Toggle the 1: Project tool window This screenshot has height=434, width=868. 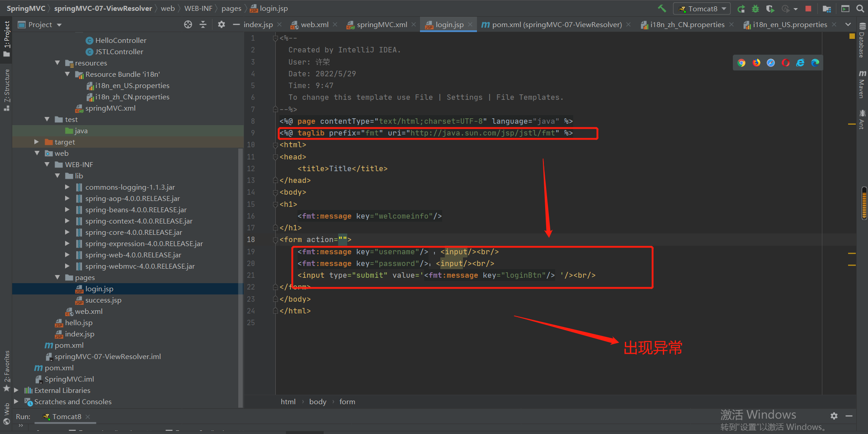(6, 38)
